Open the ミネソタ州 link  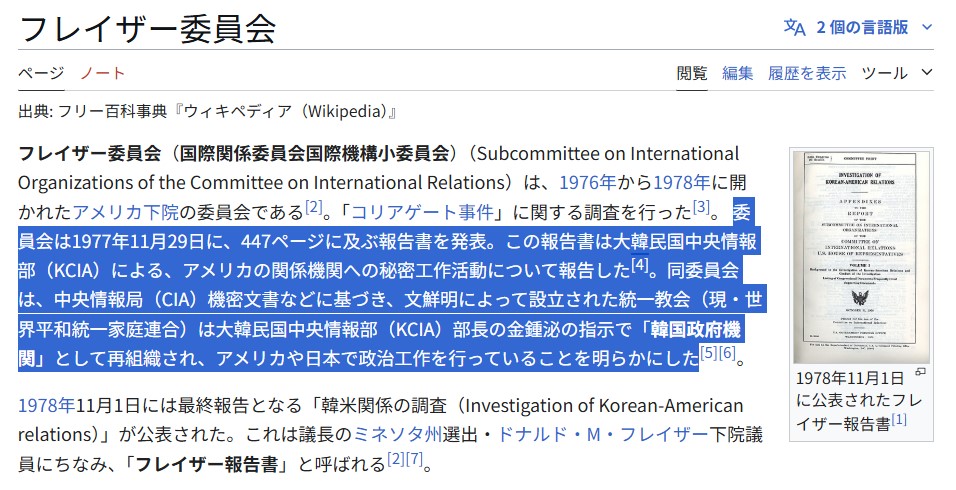[x=398, y=435]
